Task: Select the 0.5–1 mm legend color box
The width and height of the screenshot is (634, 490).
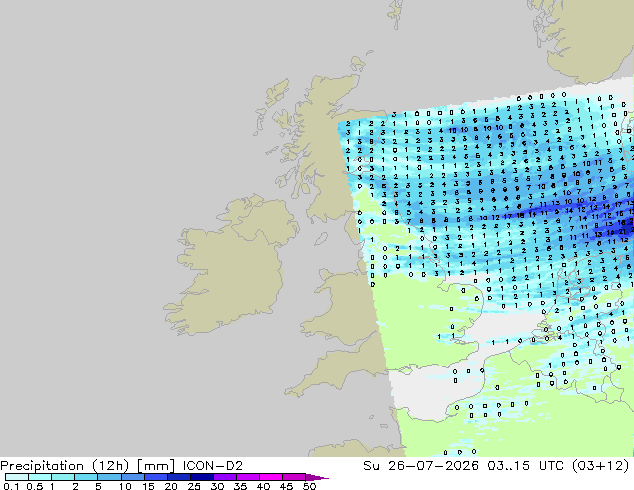Action: [x=40, y=477]
